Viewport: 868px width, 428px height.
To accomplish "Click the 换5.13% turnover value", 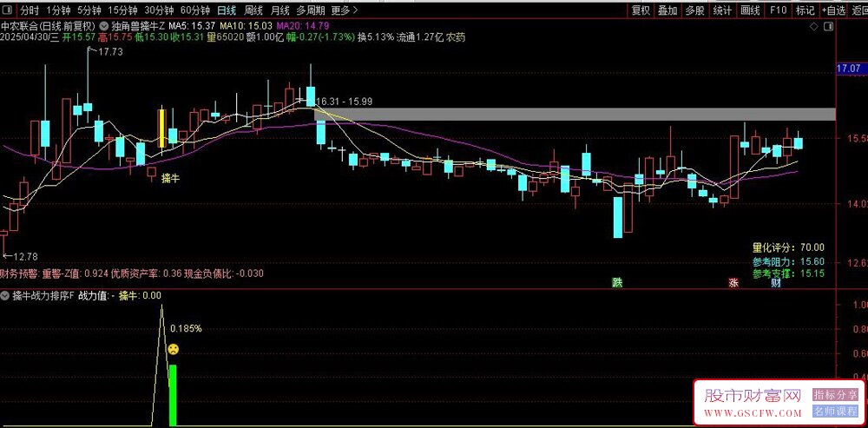I will [x=376, y=37].
